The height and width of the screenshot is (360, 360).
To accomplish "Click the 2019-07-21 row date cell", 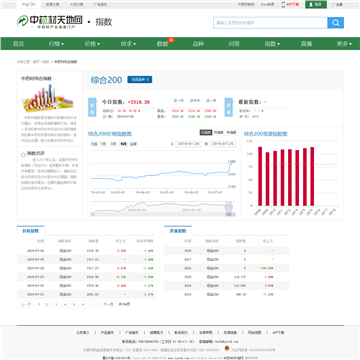I will 35,294.
